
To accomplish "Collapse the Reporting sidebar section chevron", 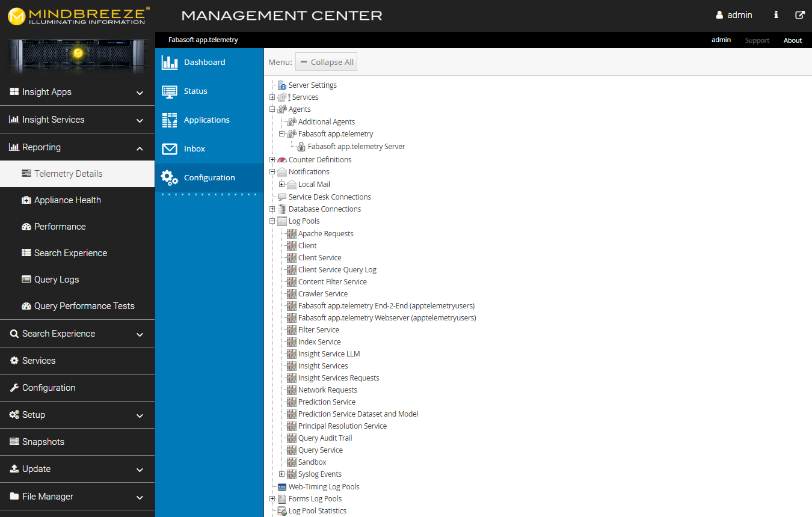I will click(x=140, y=148).
